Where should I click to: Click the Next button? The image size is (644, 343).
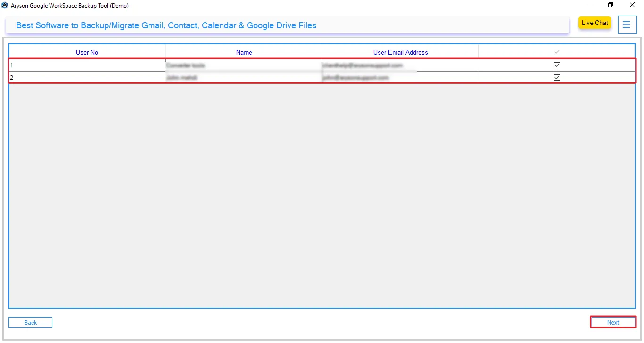613,322
